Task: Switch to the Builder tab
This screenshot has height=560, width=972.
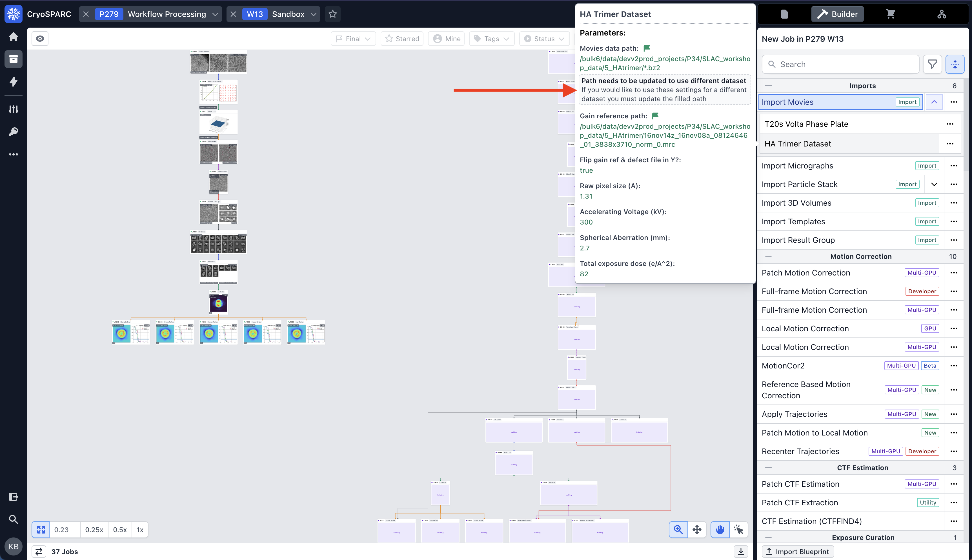Action: (x=837, y=14)
